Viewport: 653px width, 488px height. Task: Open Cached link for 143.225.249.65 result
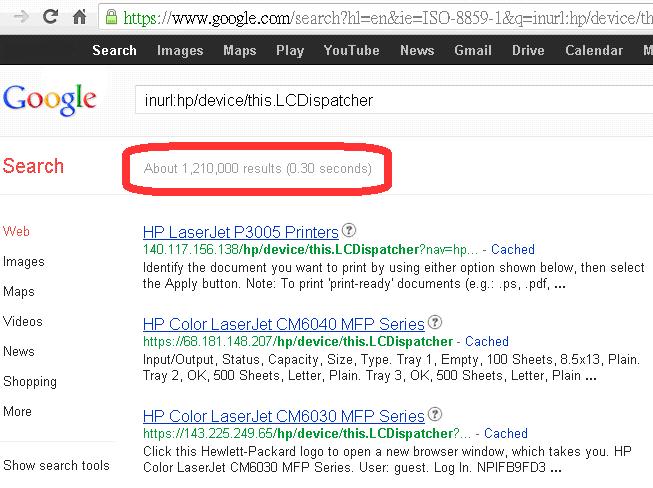coord(506,433)
